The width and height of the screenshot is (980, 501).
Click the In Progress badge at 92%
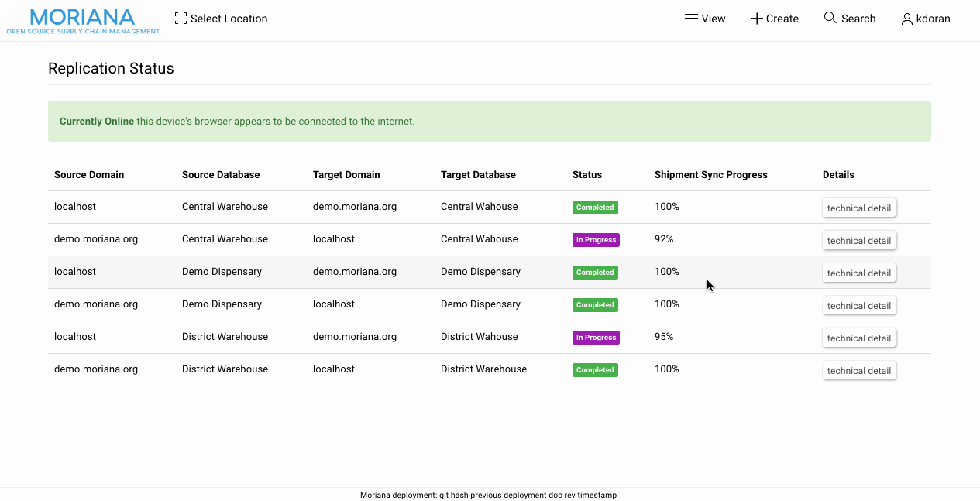click(596, 240)
